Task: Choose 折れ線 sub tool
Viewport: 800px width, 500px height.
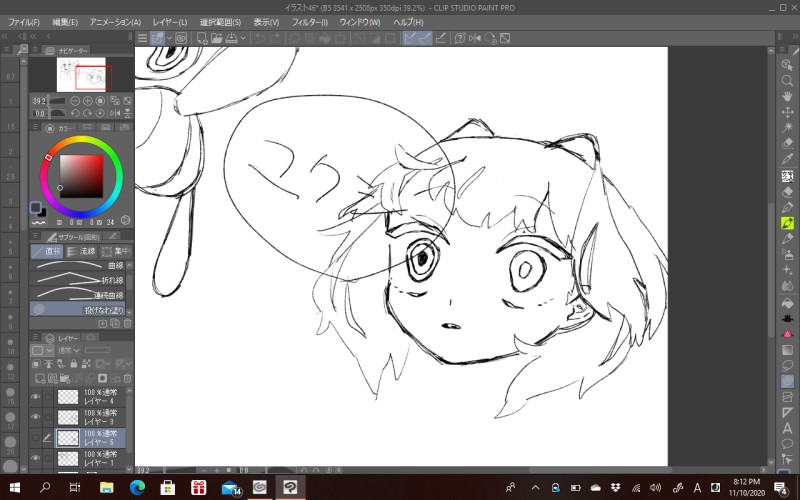Action: pyautogui.click(x=78, y=280)
